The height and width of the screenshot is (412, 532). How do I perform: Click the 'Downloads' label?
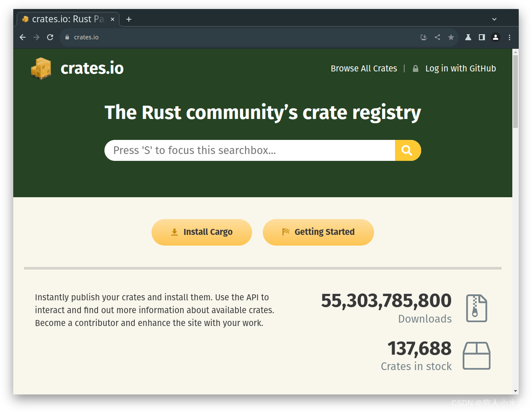[425, 319]
